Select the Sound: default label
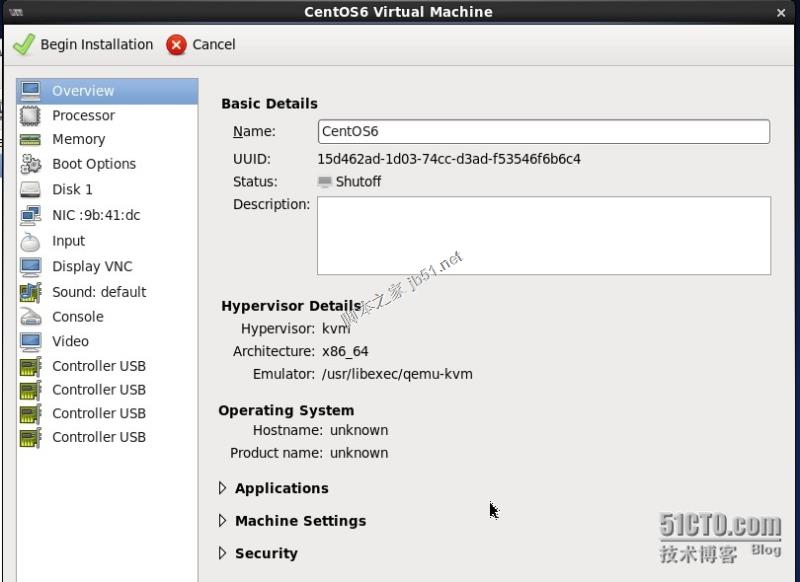The image size is (800, 582). coord(99,292)
